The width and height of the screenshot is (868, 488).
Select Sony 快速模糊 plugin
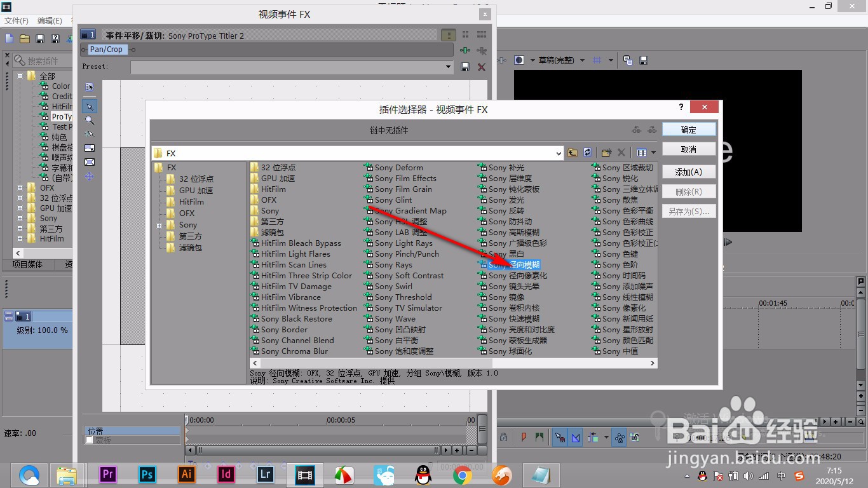point(509,319)
